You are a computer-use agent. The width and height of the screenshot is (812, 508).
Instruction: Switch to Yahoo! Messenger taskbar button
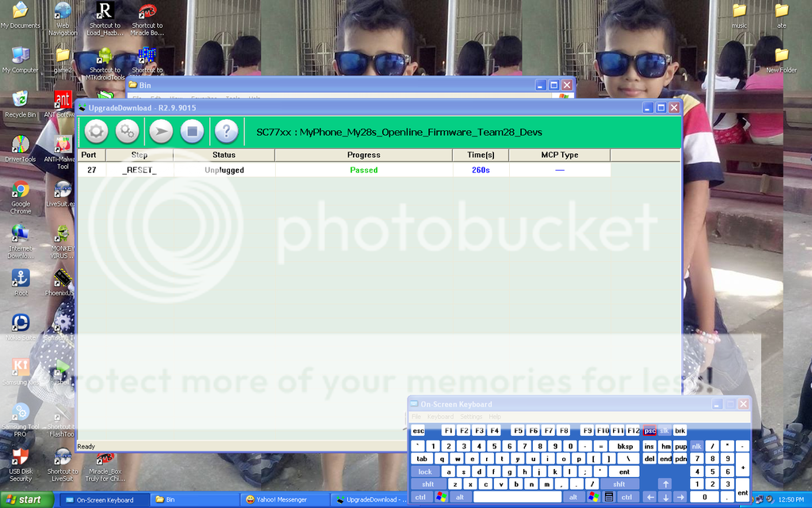[285, 500]
